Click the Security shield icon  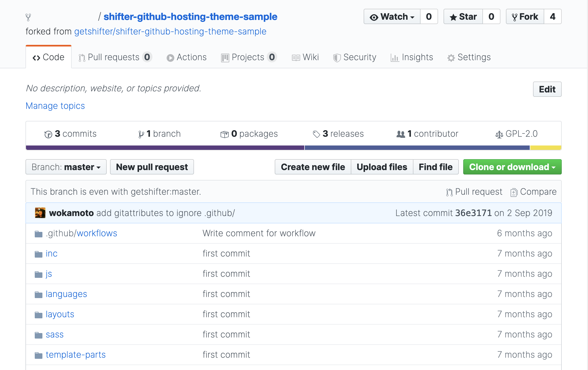[x=337, y=58]
